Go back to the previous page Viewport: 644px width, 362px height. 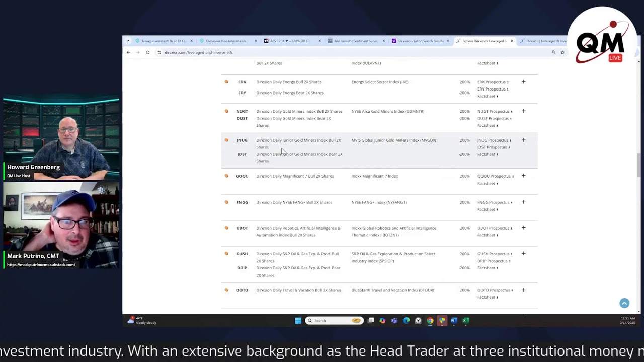pyautogui.click(x=128, y=52)
